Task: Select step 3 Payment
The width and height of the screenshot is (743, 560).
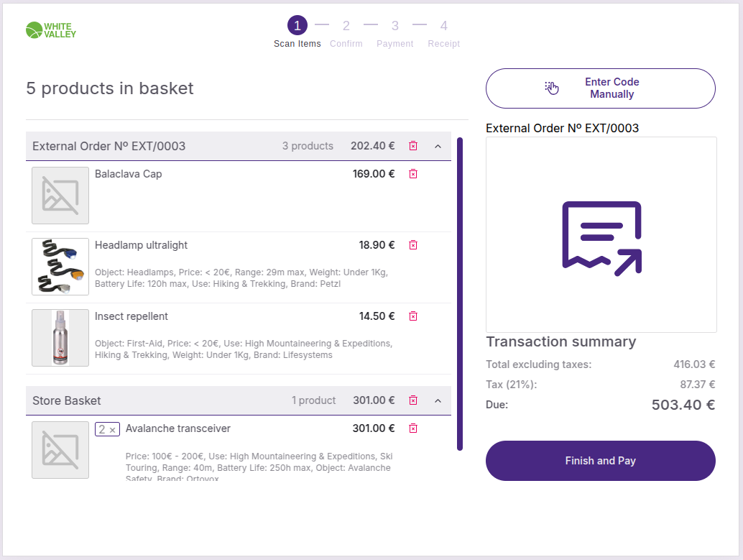Action: tap(394, 27)
